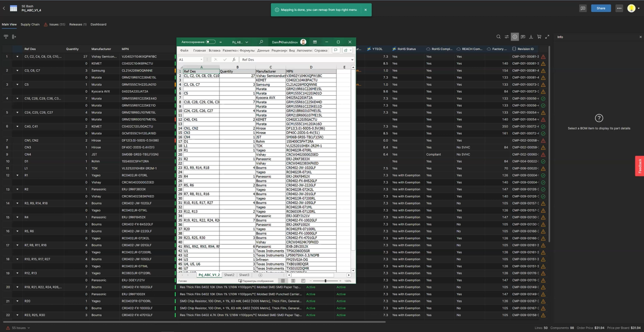Image resolution: width=644 pixels, height=332 pixels.
Task: Open the 55 Issues dropdown at bottom
Action: point(19,328)
